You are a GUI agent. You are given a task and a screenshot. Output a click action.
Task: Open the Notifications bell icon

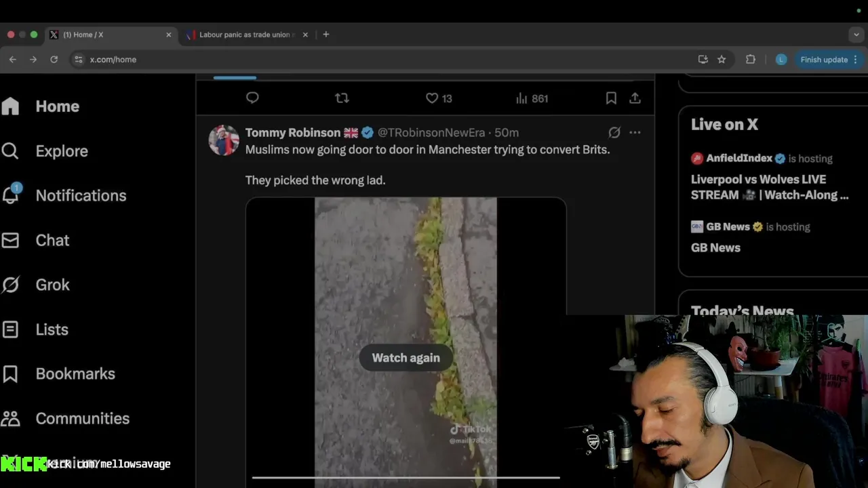point(11,195)
